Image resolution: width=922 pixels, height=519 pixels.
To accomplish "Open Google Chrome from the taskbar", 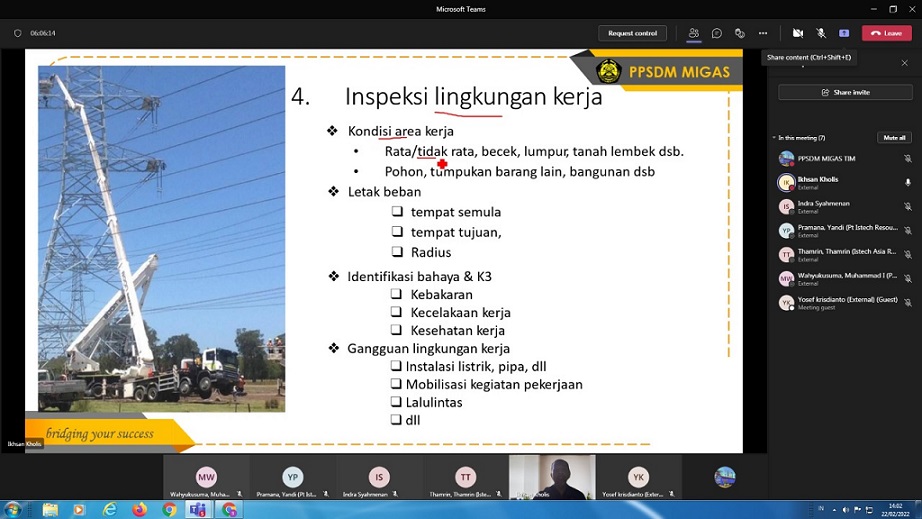I will coord(169,510).
